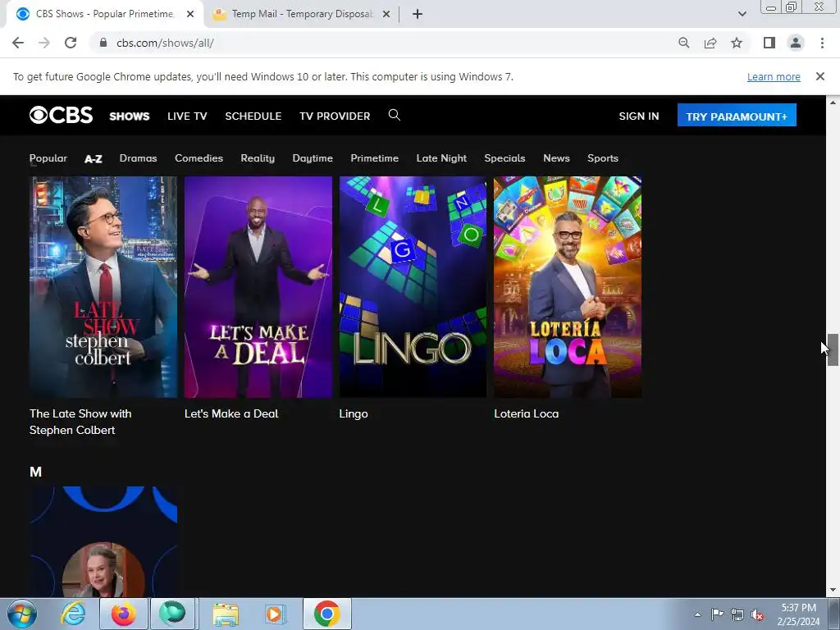
Task: Open the Windows Start orb
Action: pyautogui.click(x=22, y=614)
